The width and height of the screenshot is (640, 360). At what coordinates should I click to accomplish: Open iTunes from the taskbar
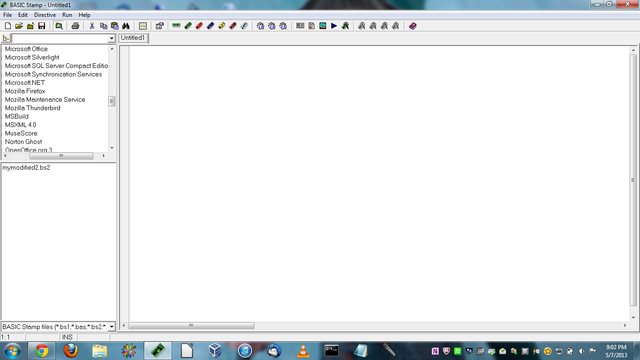click(245, 351)
